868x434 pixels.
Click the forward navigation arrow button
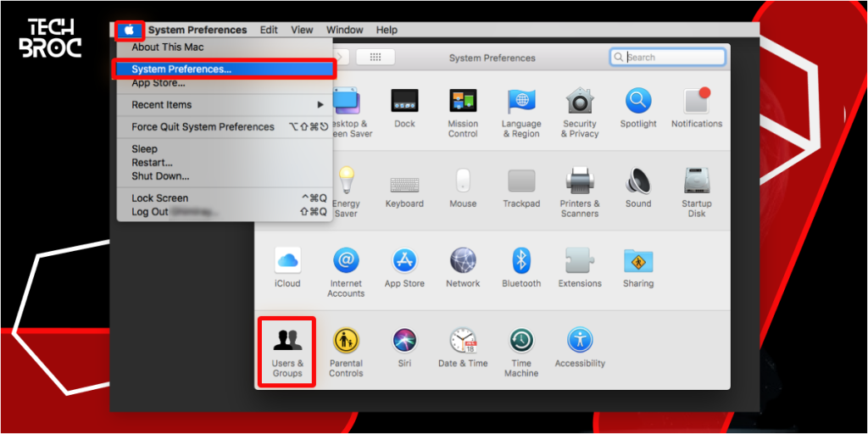pyautogui.click(x=341, y=57)
